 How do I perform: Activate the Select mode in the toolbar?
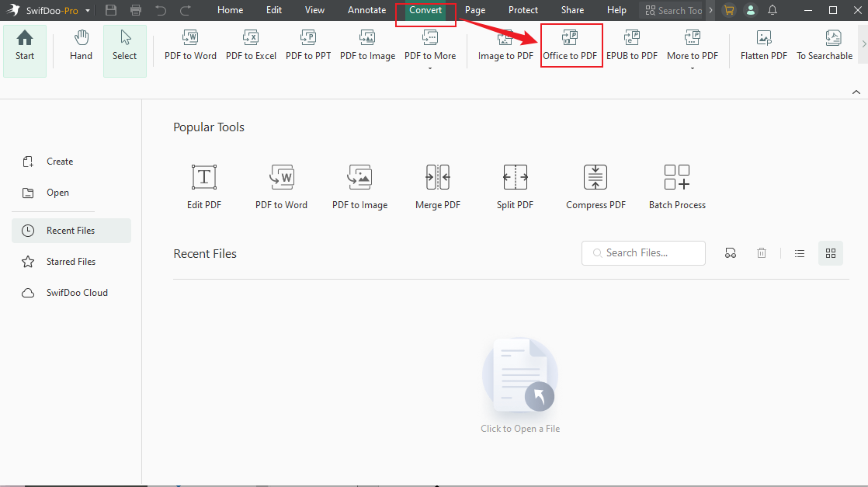124,44
